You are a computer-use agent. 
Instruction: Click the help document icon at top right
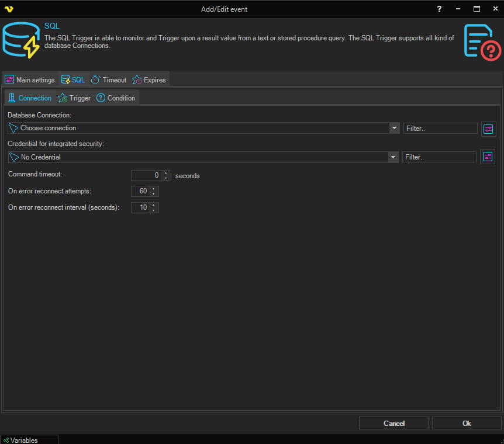[482, 41]
